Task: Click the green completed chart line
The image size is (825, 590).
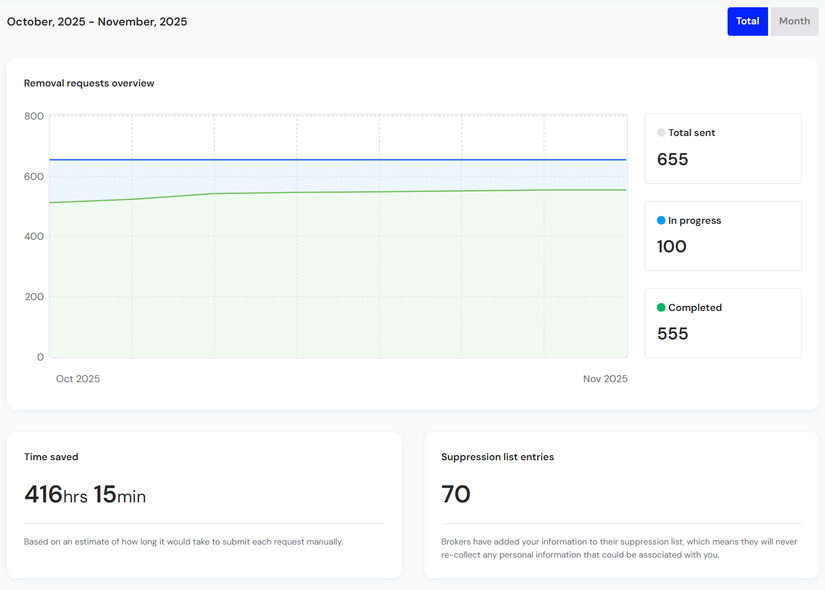Action: (340, 192)
